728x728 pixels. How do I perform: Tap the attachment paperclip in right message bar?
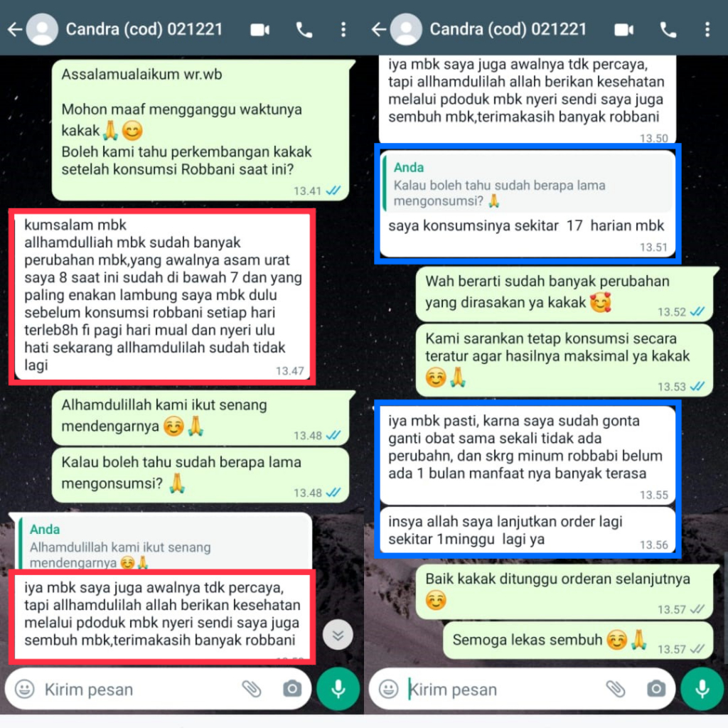(616, 689)
